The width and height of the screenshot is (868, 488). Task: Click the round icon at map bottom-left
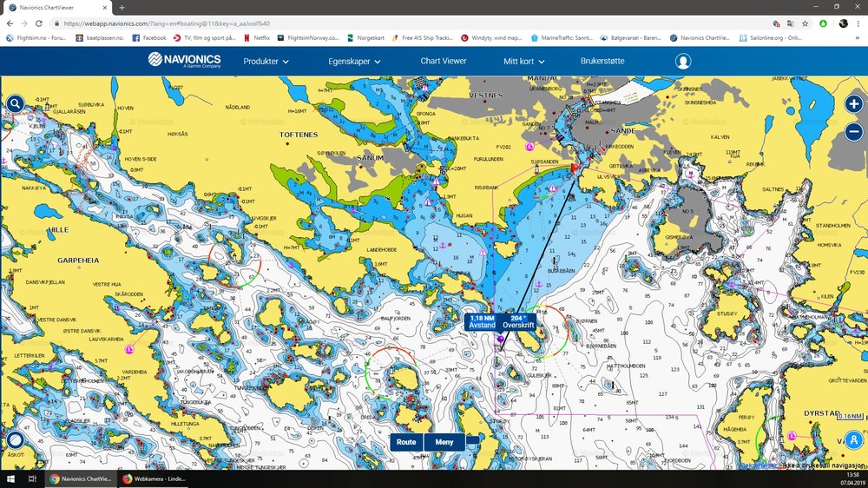[15, 440]
